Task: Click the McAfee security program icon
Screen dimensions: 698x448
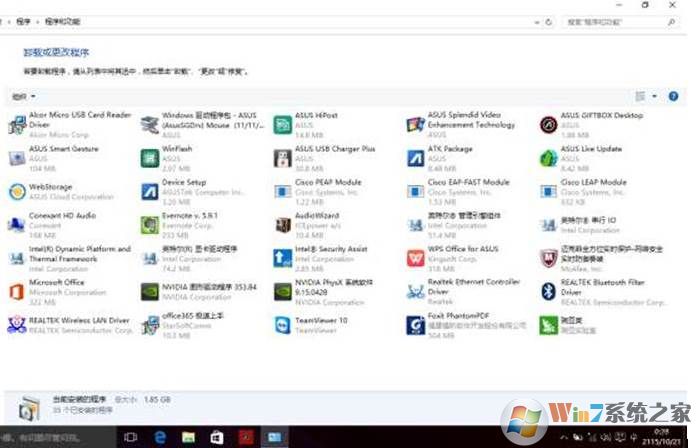Action: (549, 258)
